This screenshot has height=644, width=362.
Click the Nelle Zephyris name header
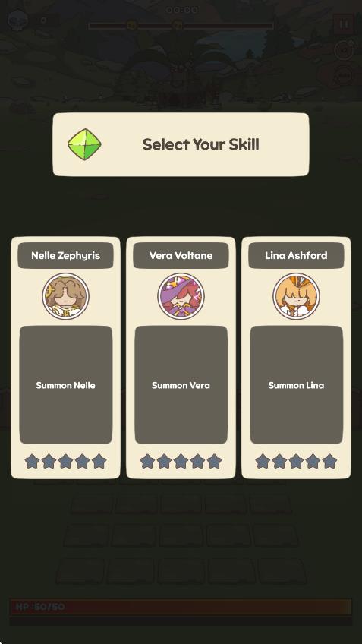point(66,255)
